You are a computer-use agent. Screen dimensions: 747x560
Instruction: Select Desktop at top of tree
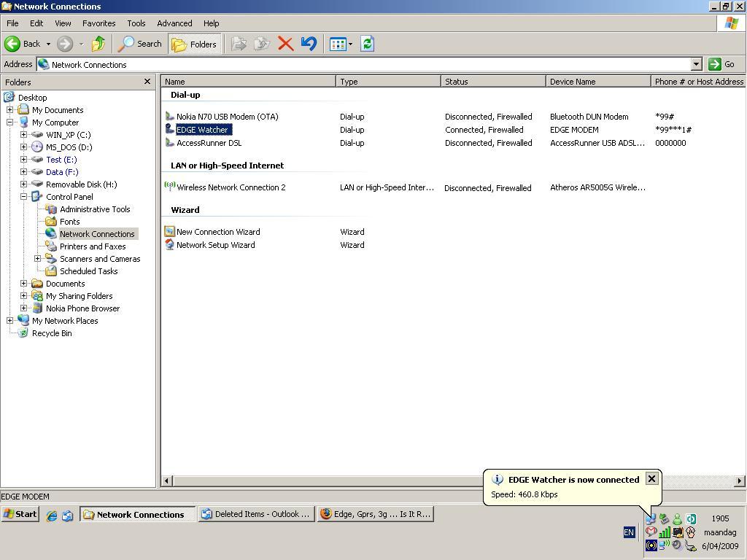pos(32,98)
